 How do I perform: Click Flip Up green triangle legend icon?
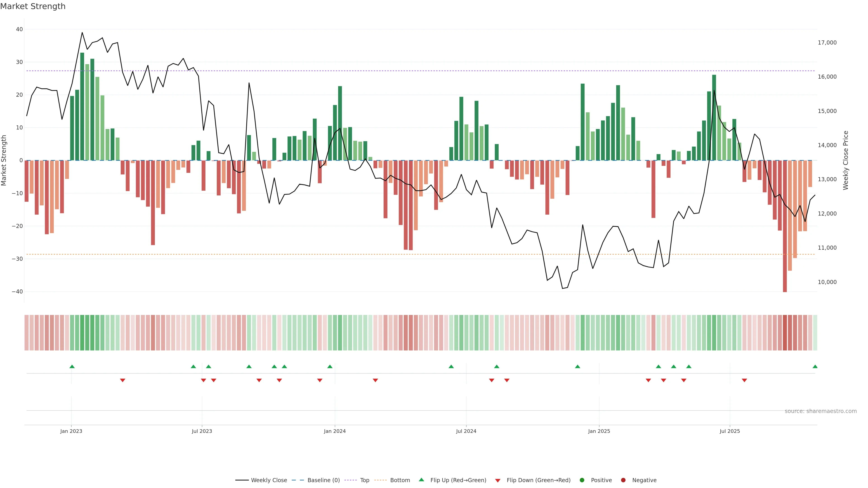[x=421, y=480]
